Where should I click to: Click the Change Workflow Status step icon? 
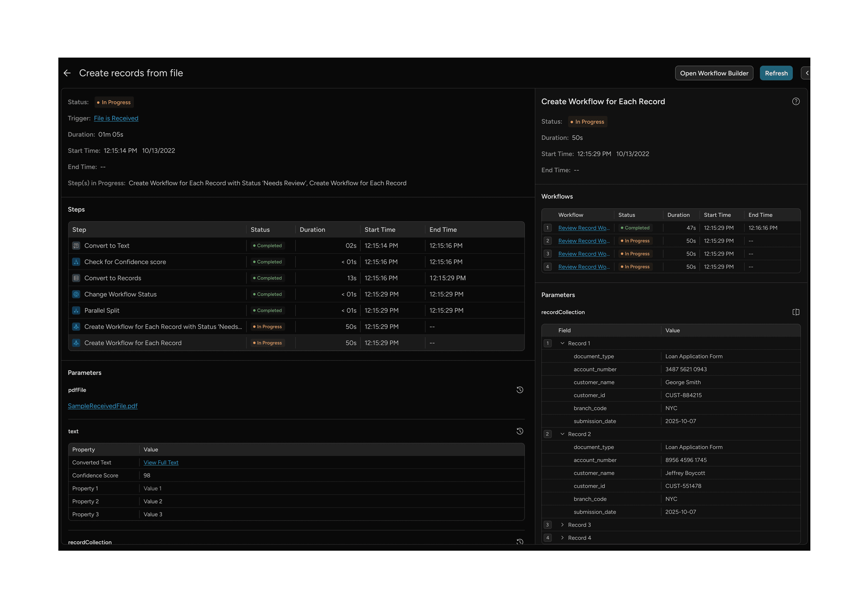pyautogui.click(x=76, y=294)
